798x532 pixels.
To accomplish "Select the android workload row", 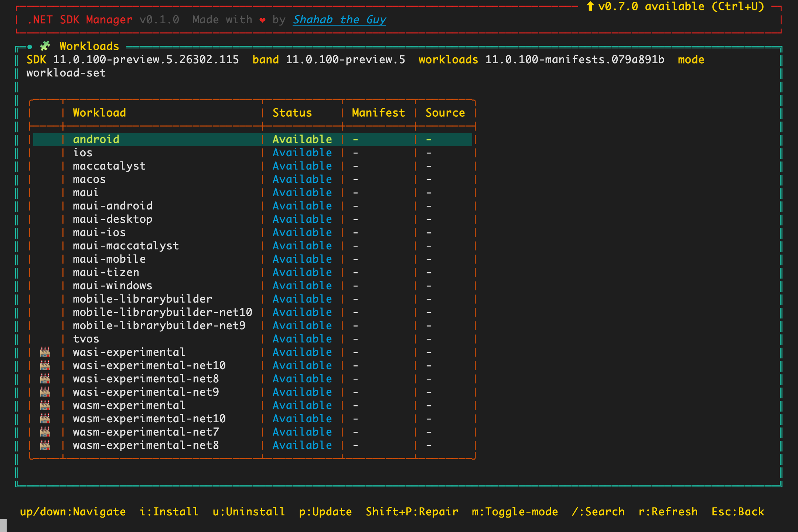I will pos(253,139).
